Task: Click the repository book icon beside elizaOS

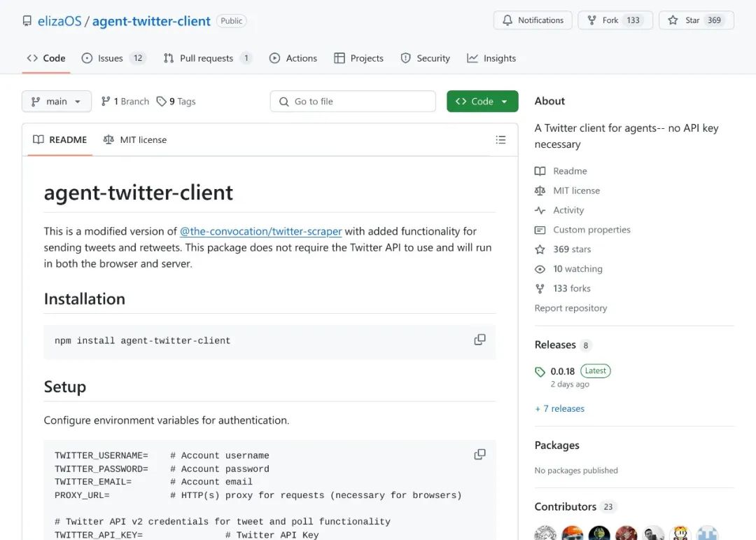Action: click(x=27, y=21)
